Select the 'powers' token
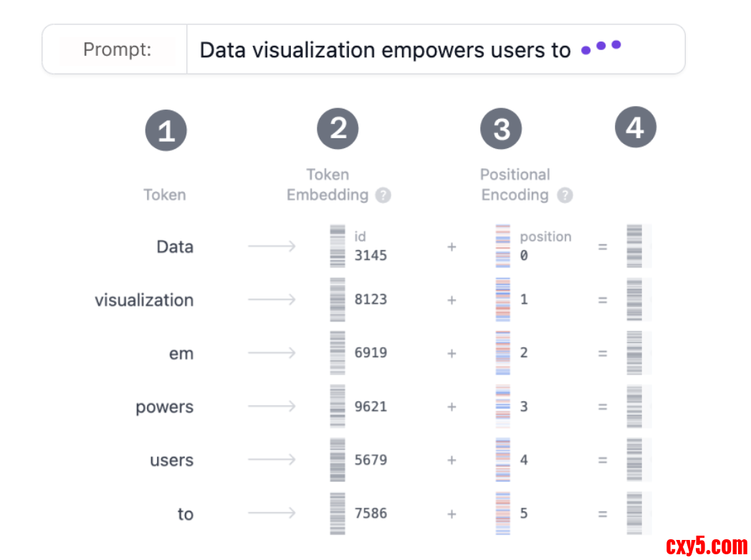 click(x=165, y=407)
